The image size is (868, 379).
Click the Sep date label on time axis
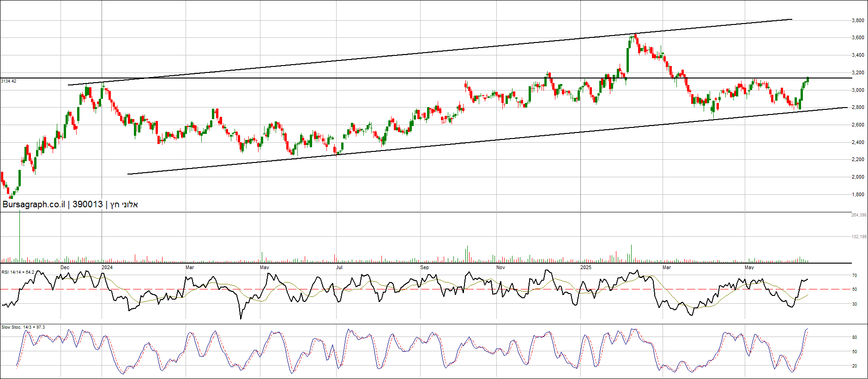coord(424,267)
